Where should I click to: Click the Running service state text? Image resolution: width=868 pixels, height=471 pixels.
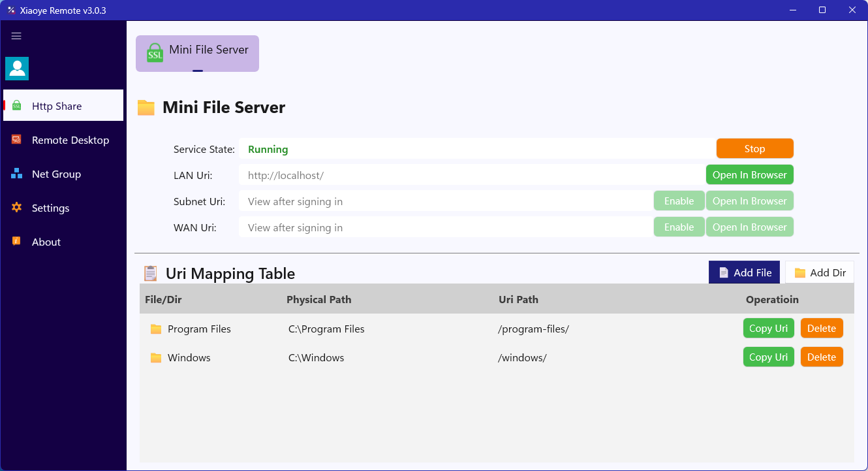coord(268,149)
